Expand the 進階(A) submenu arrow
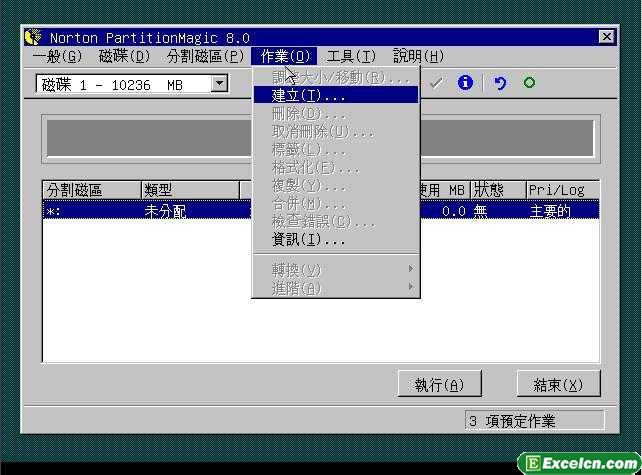The width and height of the screenshot is (642, 475). coord(410,288)
